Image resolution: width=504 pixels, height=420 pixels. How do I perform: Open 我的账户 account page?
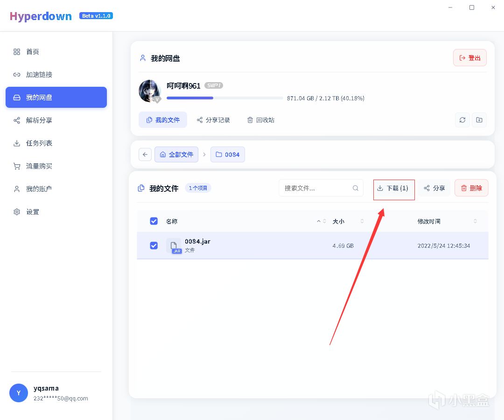coord(56,189)
